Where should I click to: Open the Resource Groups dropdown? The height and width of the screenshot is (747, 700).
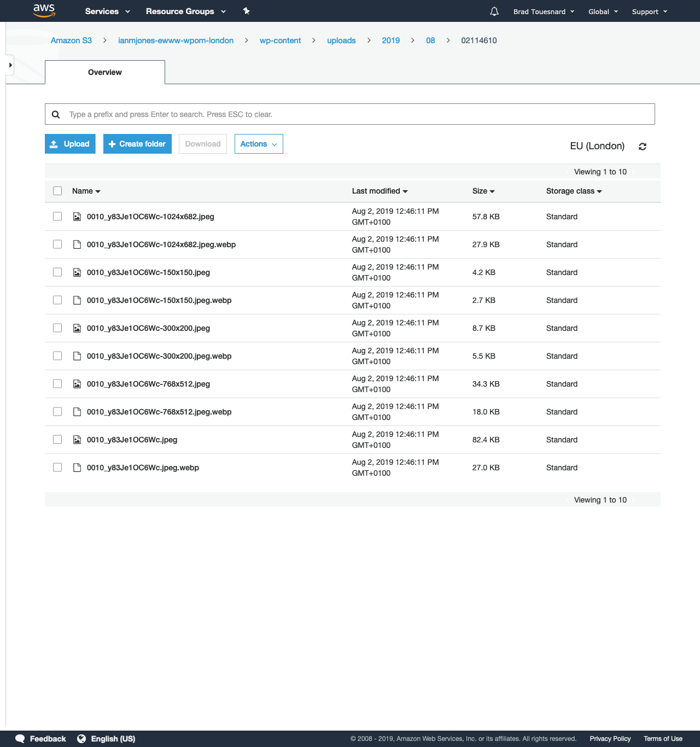(x=186, y=11)
